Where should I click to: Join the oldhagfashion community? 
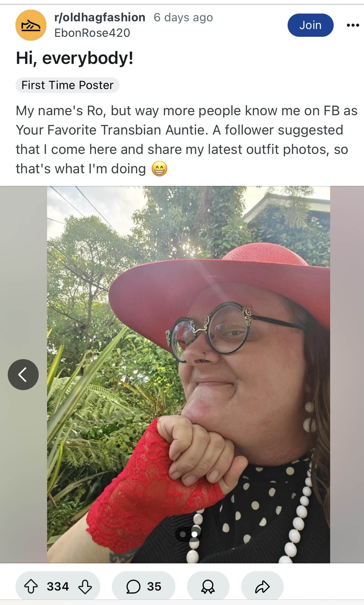[310, 25]
